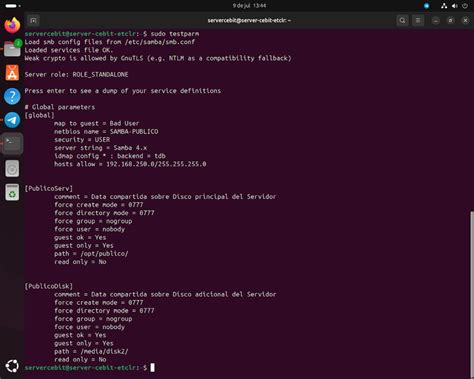Open a new terminal tab
This screenshot has height=379, width=474.
point(33,21)
